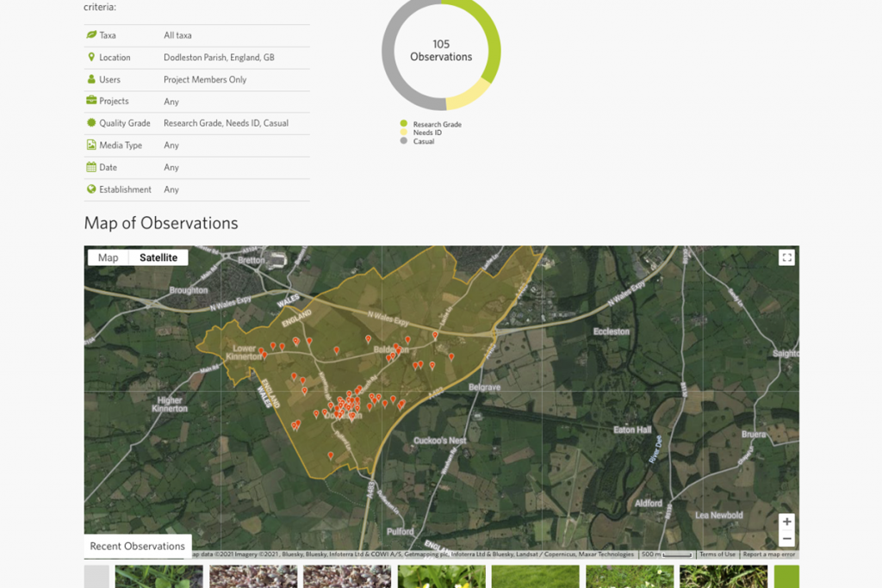Click the Location pin icon
882x588 pixels.
coord(91,57)
